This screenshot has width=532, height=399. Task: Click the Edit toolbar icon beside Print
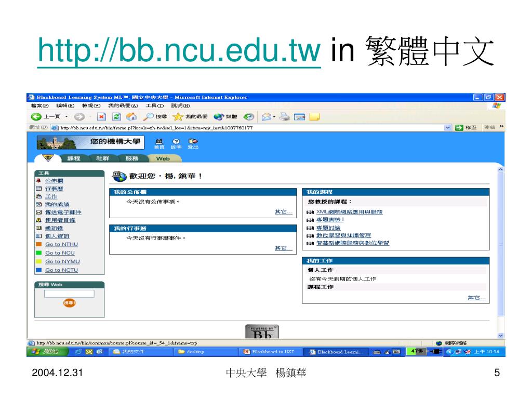(x=300, y=117)
